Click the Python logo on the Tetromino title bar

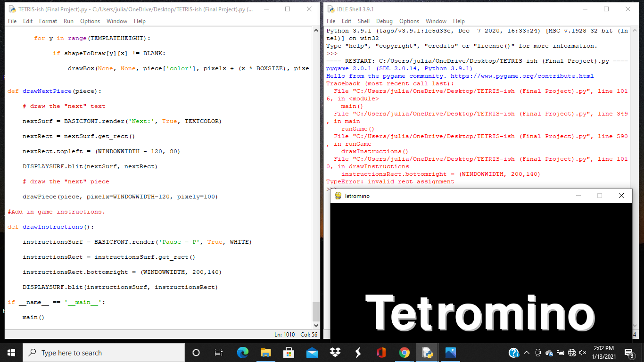pos(338,196)
